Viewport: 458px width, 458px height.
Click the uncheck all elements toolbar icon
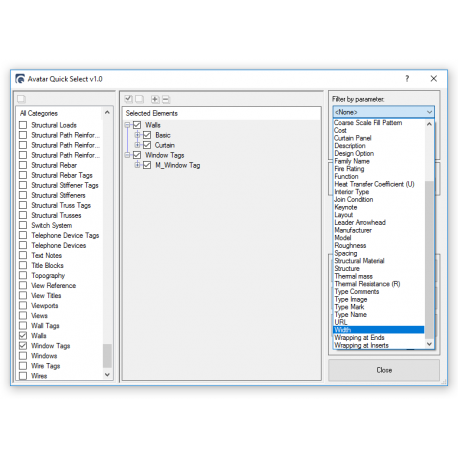tap(139, 99)
